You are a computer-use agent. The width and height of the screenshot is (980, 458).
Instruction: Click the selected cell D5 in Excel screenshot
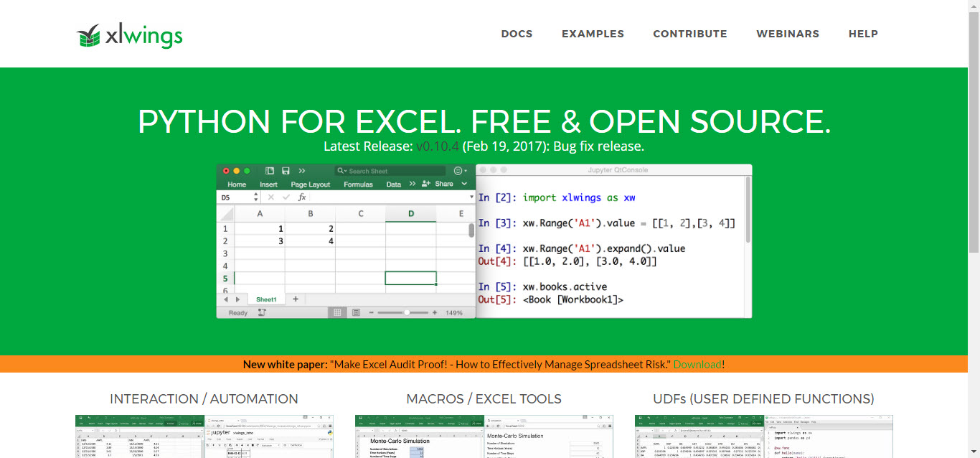(x=410, y=278)
